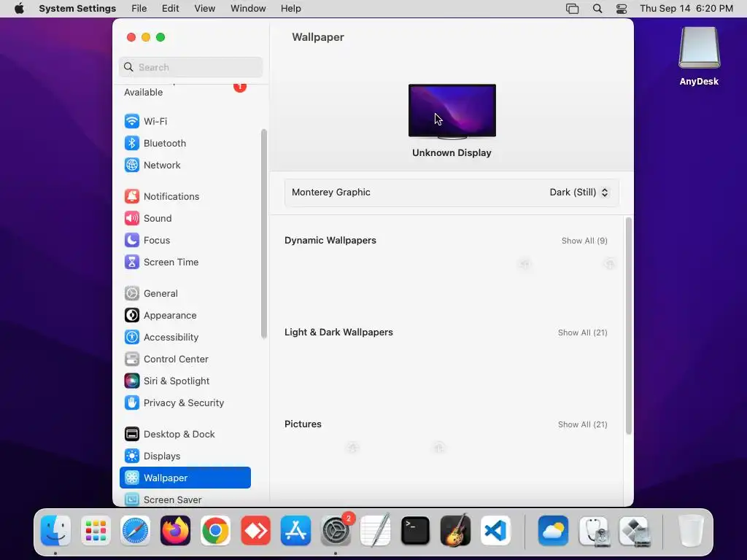
Task: Open Spotlight search in menu bar
Action: click(597, 9)
